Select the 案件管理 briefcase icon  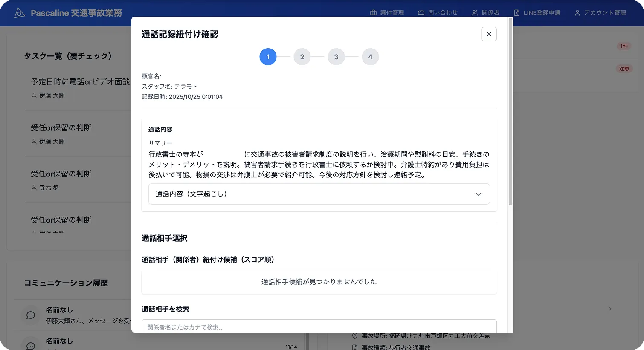[373, 12]
